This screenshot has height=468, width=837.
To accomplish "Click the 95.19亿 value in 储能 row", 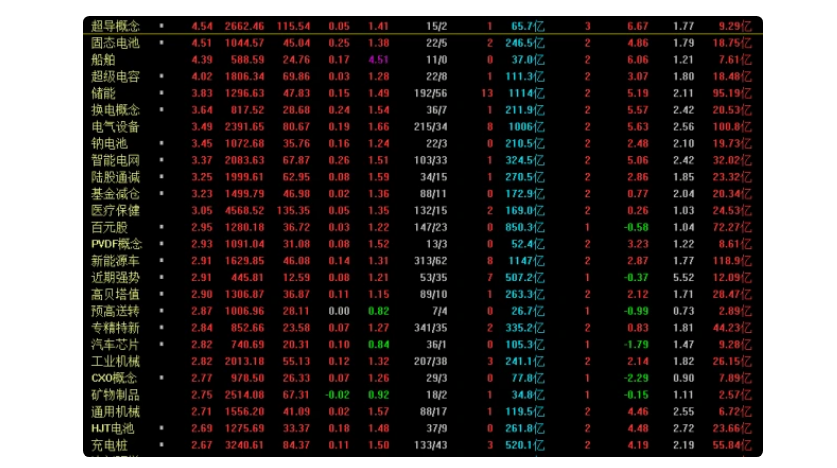I will click(x=732, y=93).
